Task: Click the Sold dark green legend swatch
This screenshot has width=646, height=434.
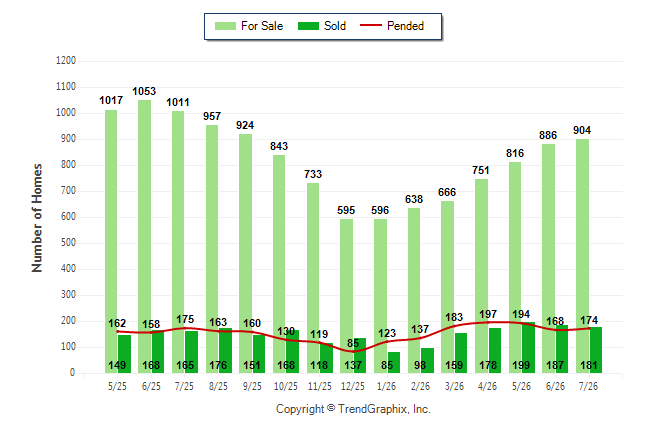Action: pos(309,26)
